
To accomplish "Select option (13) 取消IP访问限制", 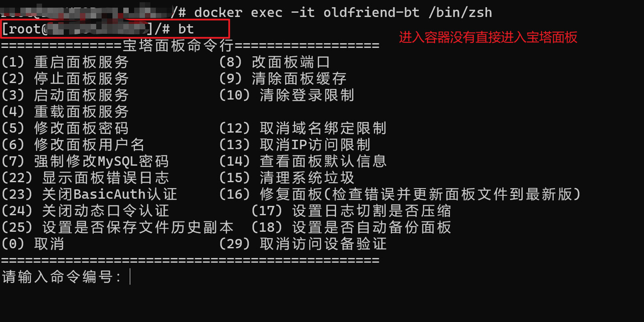I will coord(295,145).
